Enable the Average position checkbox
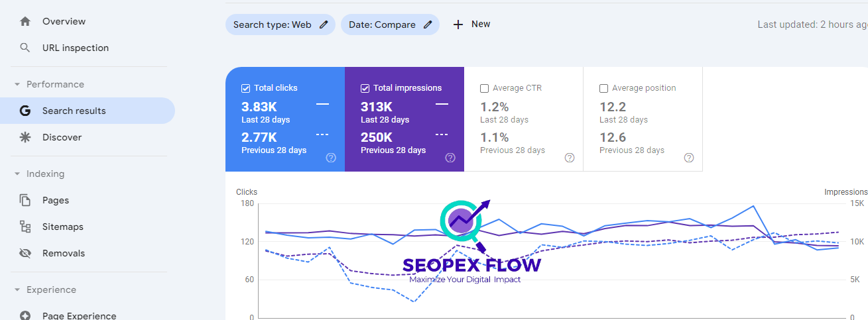 point(603,88)
